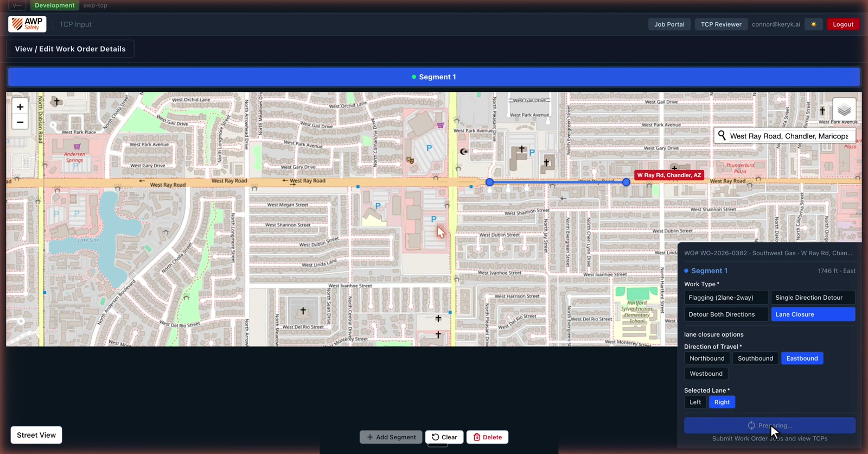Click the red Delete button
This screenshot has height=454, width=868.
pyautogui.click(x=487, y=437)
